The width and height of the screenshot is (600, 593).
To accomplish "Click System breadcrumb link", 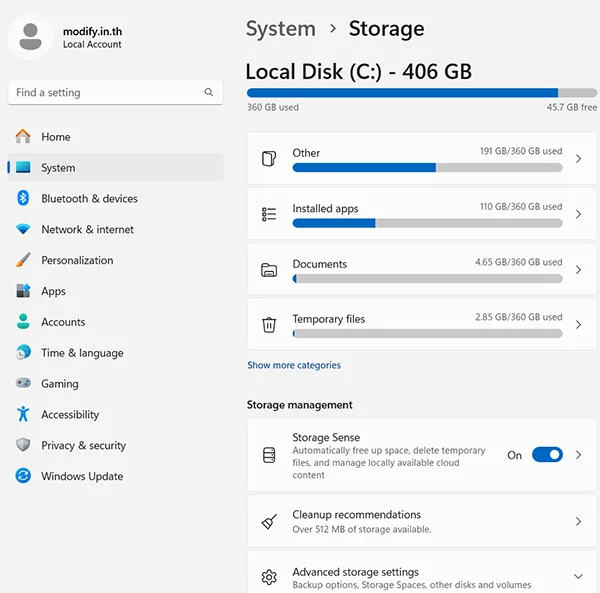I will point(280,29).
